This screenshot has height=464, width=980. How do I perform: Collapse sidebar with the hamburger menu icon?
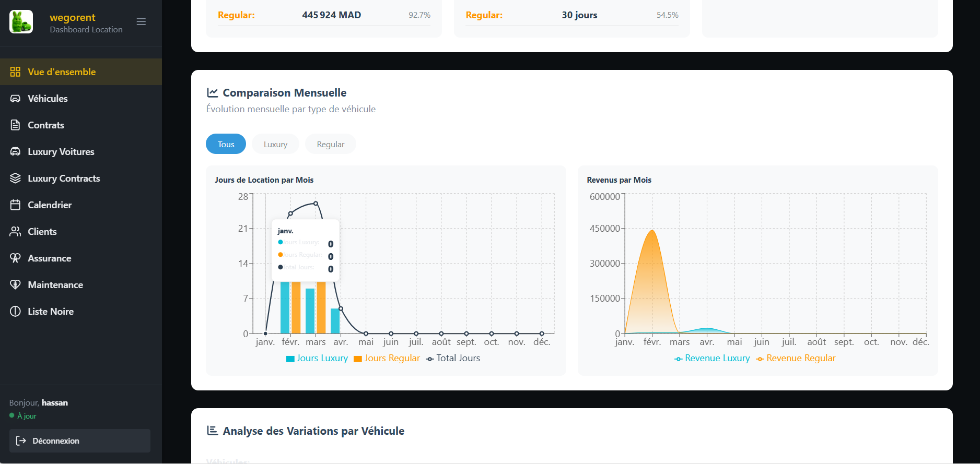141,22
